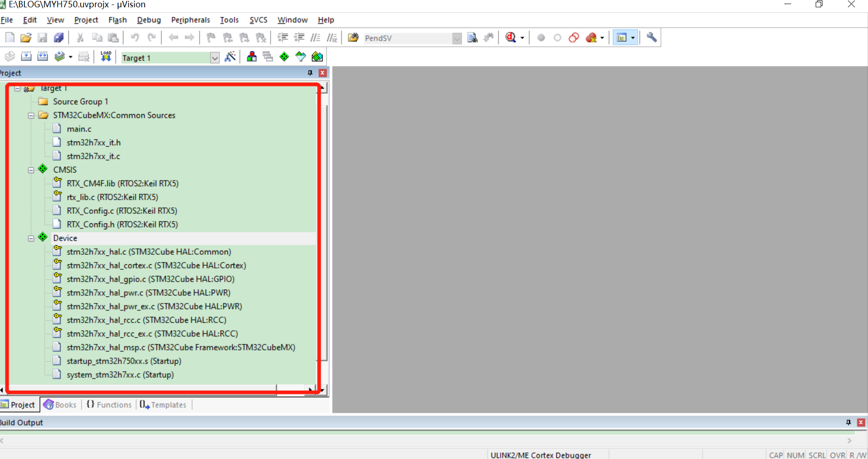The width and height of the screenshot is (868, 459).
Task: Toggle a breakpoint with the breakpoint toolbar icon
Action: tap(541, 37)
